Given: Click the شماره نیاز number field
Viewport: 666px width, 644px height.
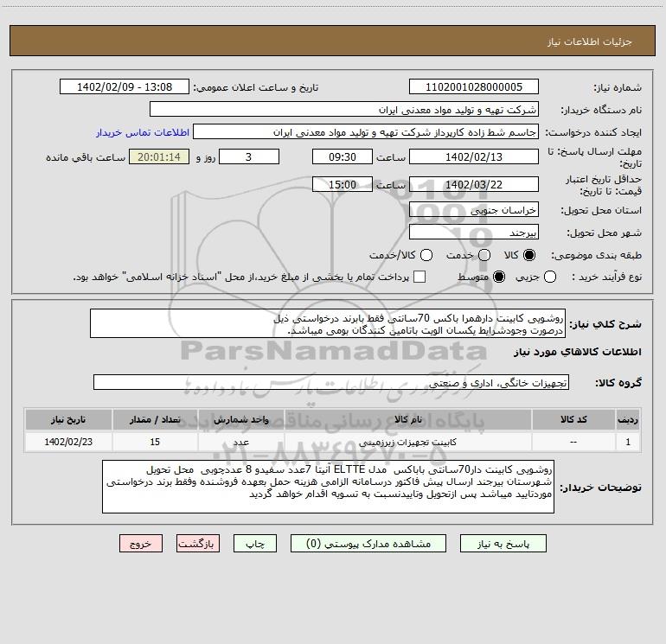Looking at the screenshot, I should tap(474, 87).
